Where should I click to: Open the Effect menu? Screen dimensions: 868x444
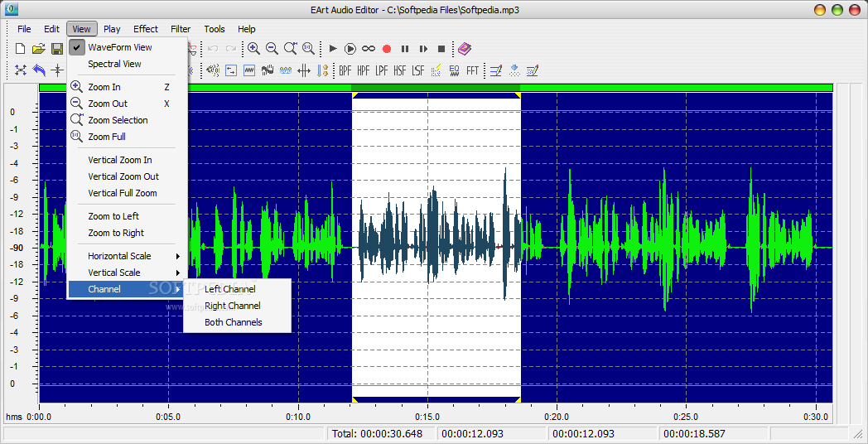146,29
